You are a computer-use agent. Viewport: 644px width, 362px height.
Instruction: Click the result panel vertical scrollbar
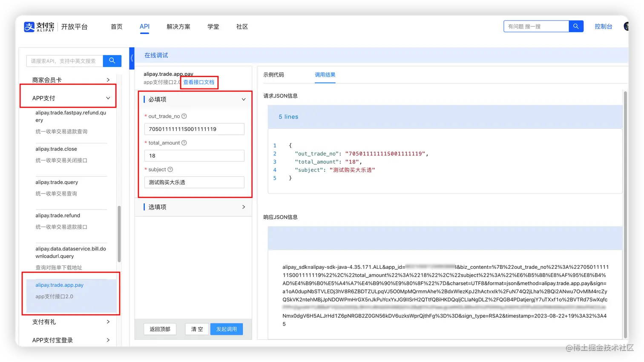(625, 215)
